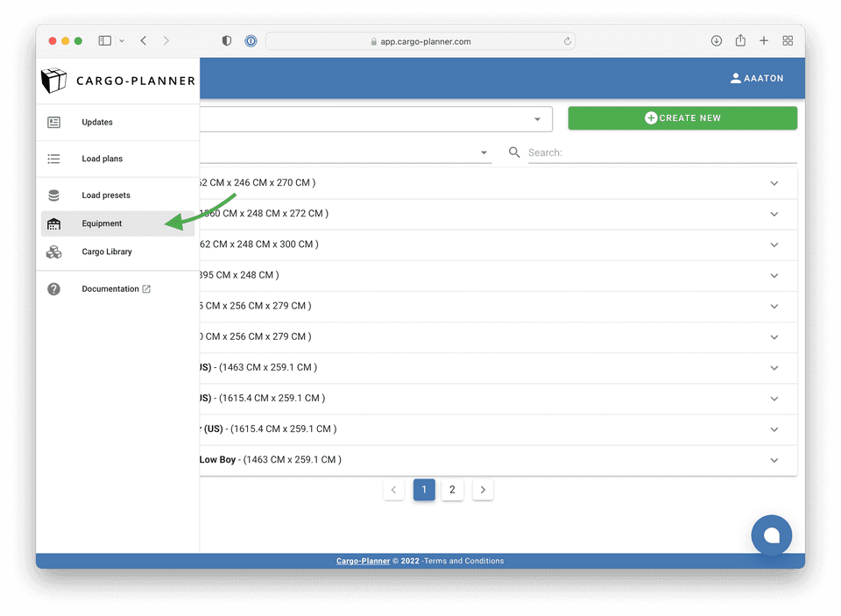This screenshot has height=616, width=841.
Task: Click the Cargo Library boxes icon
Action: point(54,252)
